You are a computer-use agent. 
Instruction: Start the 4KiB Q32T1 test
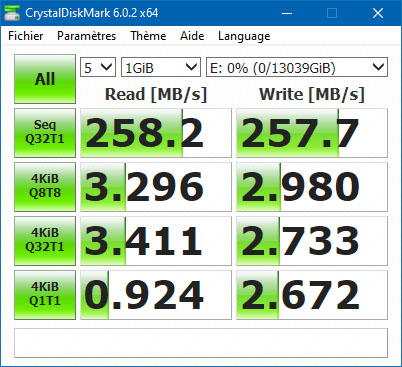(x=45, y=241)
